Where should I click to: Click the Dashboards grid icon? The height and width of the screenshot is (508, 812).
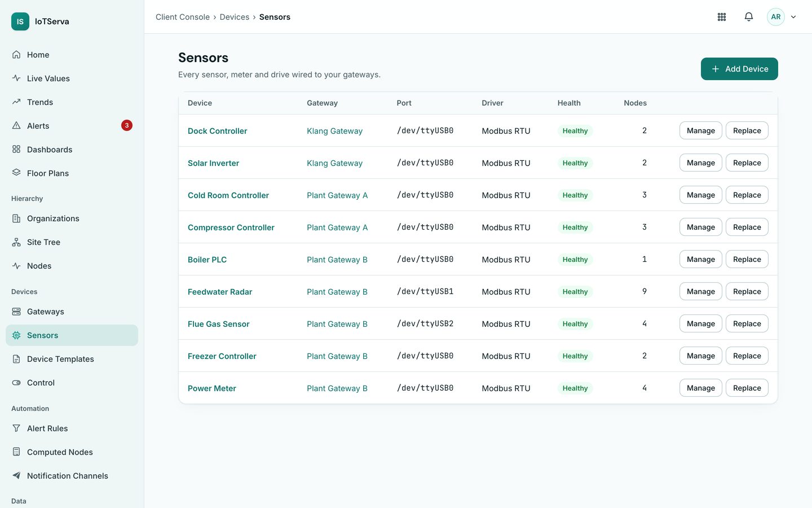[16, 150]
